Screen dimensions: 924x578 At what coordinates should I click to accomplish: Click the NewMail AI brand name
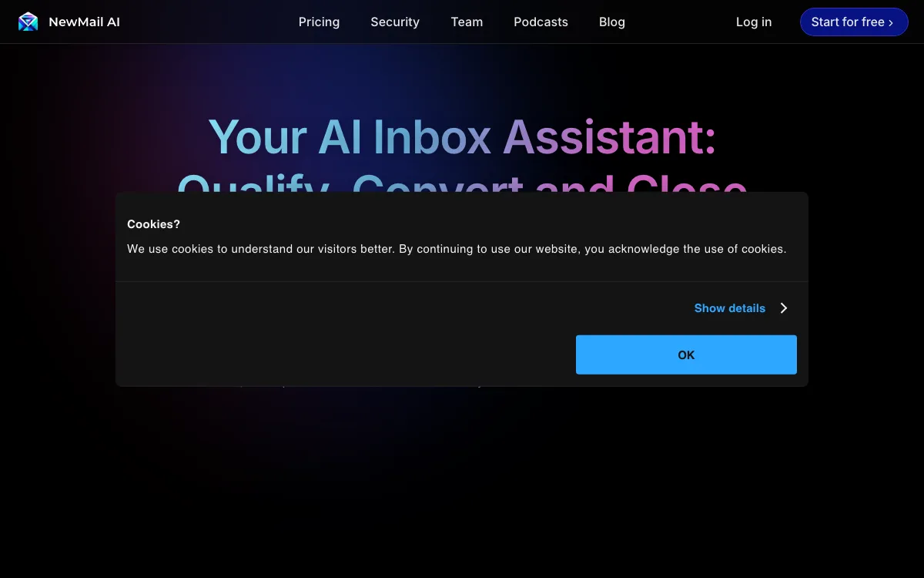(84, 22)
